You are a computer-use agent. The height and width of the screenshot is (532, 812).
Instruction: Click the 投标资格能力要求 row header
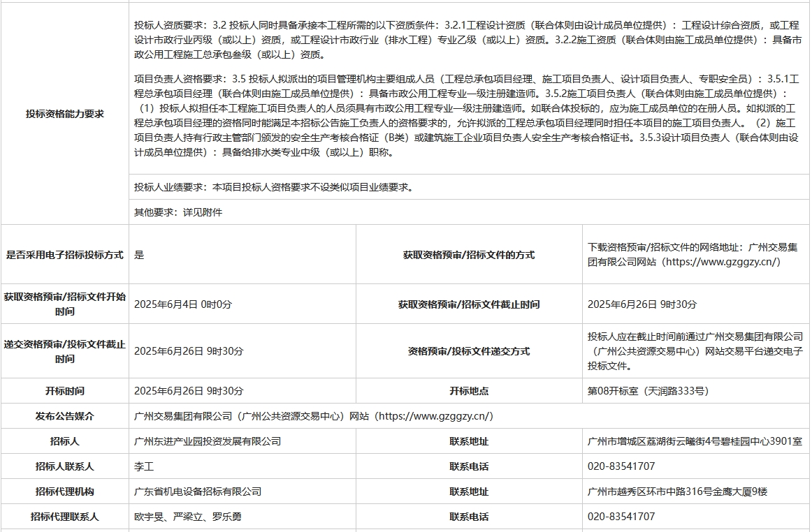[x=64, y=114]
